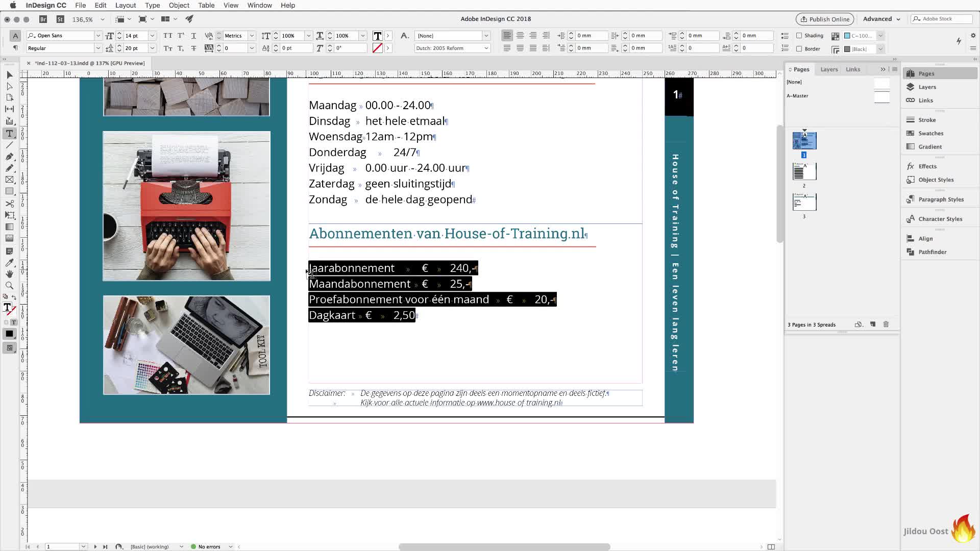Open the Type menu
The image size is (980, 551).
152,5
